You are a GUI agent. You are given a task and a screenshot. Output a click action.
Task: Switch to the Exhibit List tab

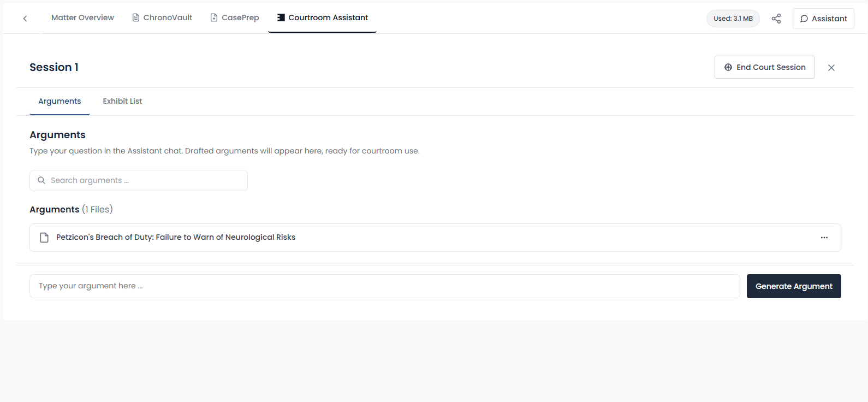point(122,101)
